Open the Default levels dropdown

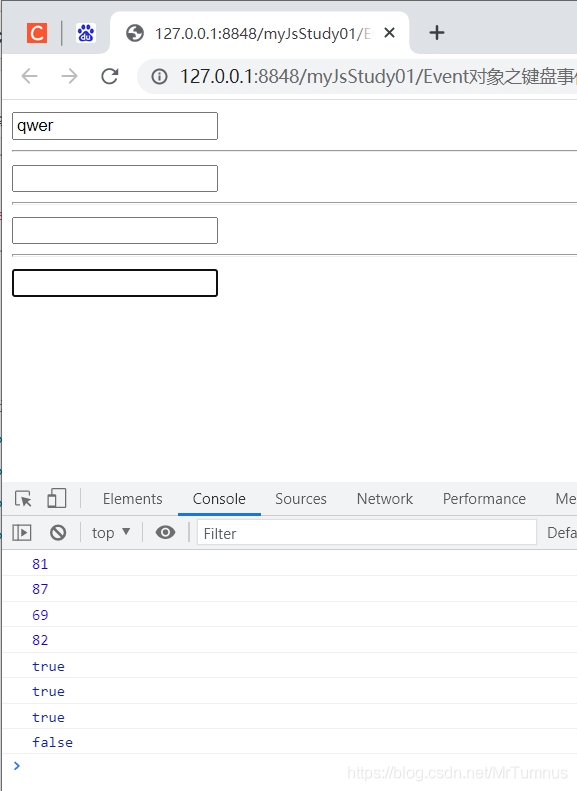tap(562, 533)
